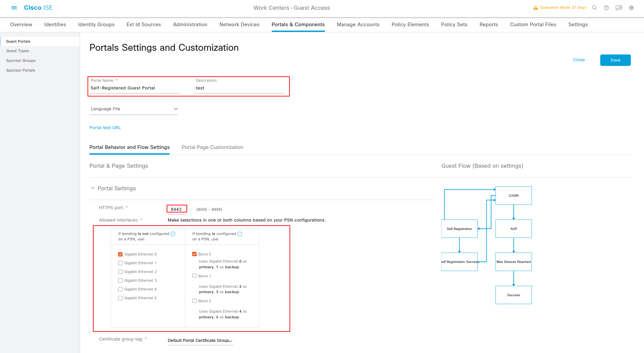
Task: Open the hamburger navigation menu
Action: tap(14, 8)
